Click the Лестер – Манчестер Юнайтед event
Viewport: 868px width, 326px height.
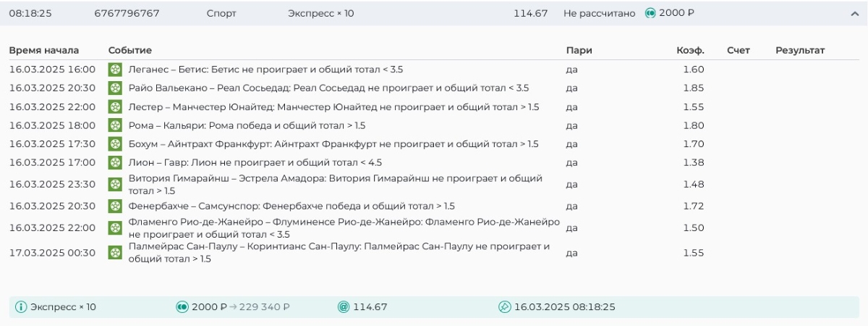pyautogui.click(x=333, y=106)
